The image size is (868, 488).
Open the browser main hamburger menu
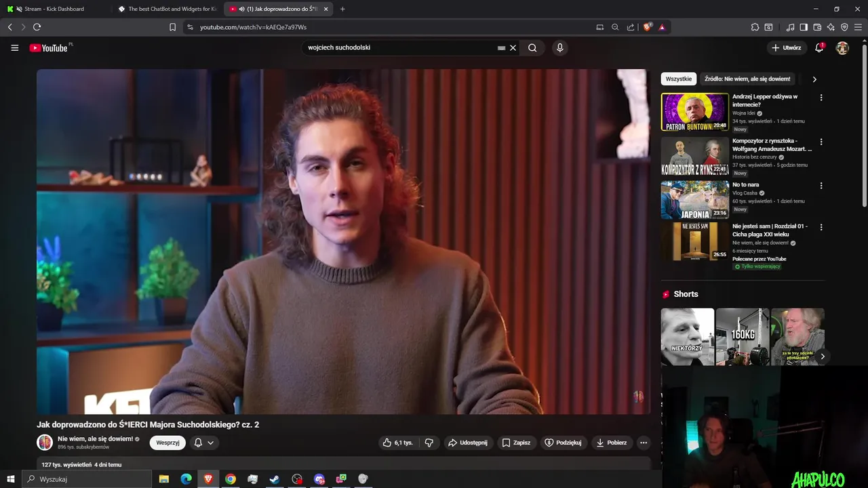859,27
